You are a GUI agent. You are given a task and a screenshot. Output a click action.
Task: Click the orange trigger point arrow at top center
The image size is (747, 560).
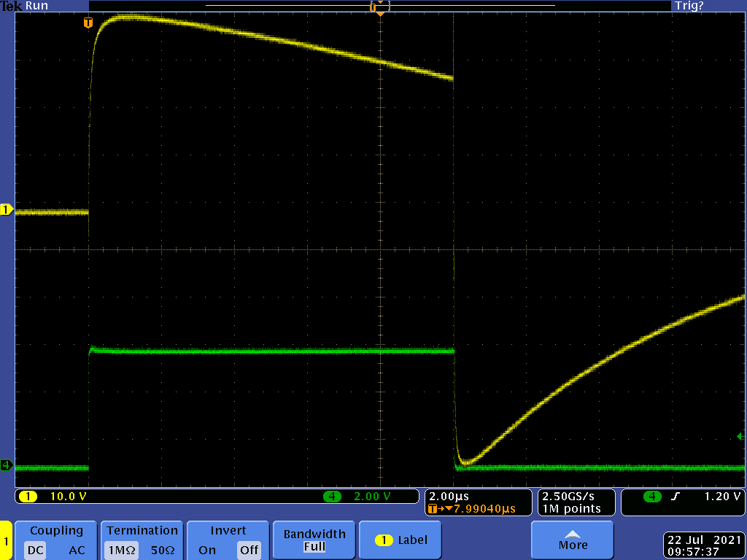[380, 15]
